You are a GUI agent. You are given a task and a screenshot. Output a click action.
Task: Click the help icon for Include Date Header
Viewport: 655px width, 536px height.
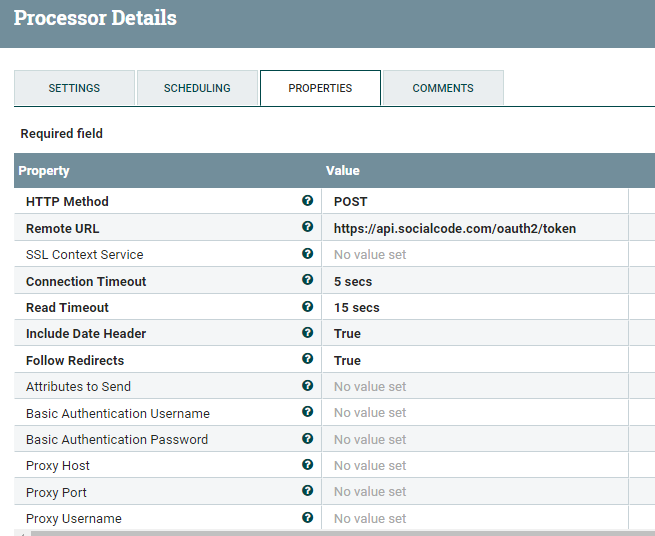coord(308,333)
